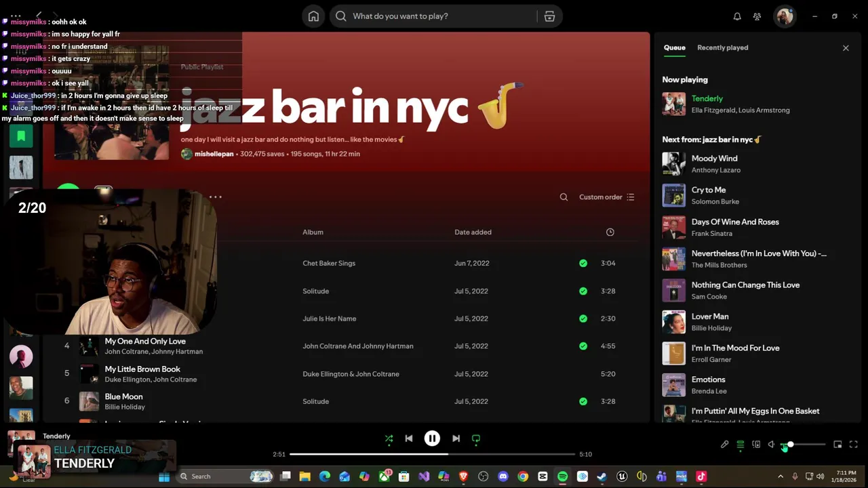Screen dimensions: 868x488
Task: Open Discord from the taskbar
Action: click(x=502, y=476)
